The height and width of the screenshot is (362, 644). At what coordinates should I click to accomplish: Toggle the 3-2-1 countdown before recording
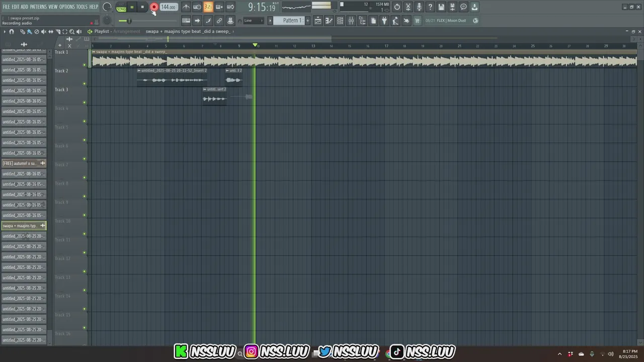[x=208, y=7]
